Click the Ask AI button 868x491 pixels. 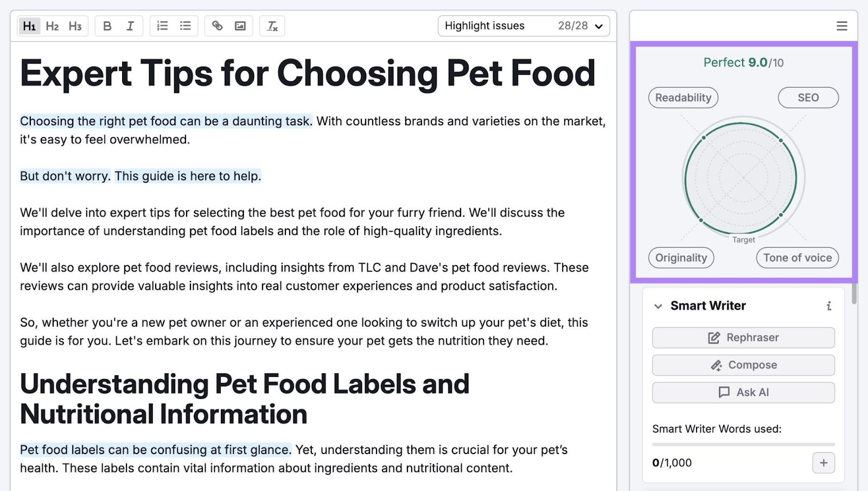[743, 392]
